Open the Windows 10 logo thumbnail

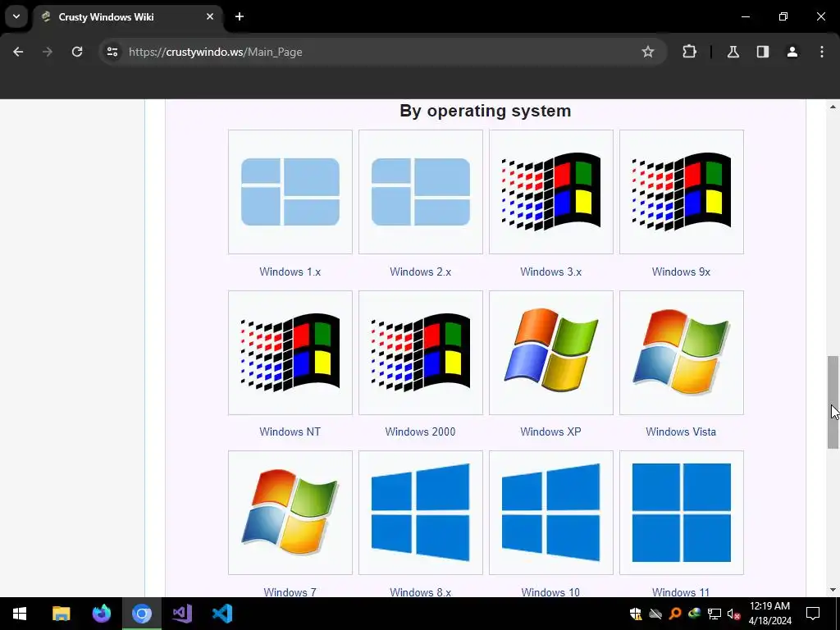pyautogui.click(x=550, y=513)
